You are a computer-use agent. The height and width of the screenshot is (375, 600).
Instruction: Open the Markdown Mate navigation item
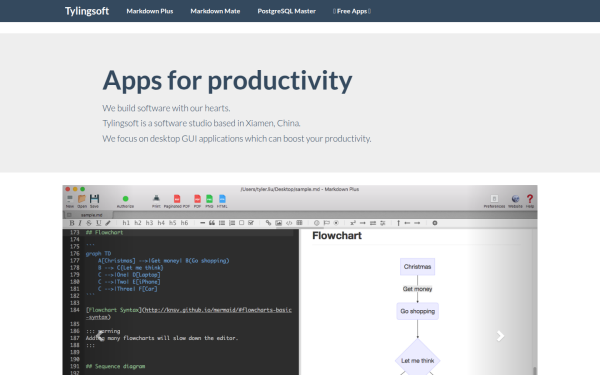(215, 11)
